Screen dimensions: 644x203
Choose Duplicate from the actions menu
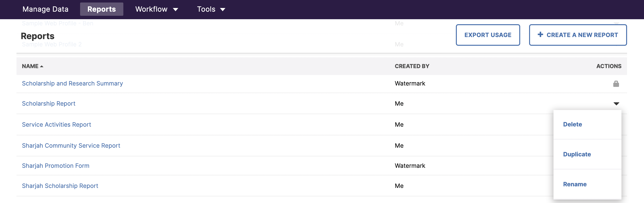577,154
